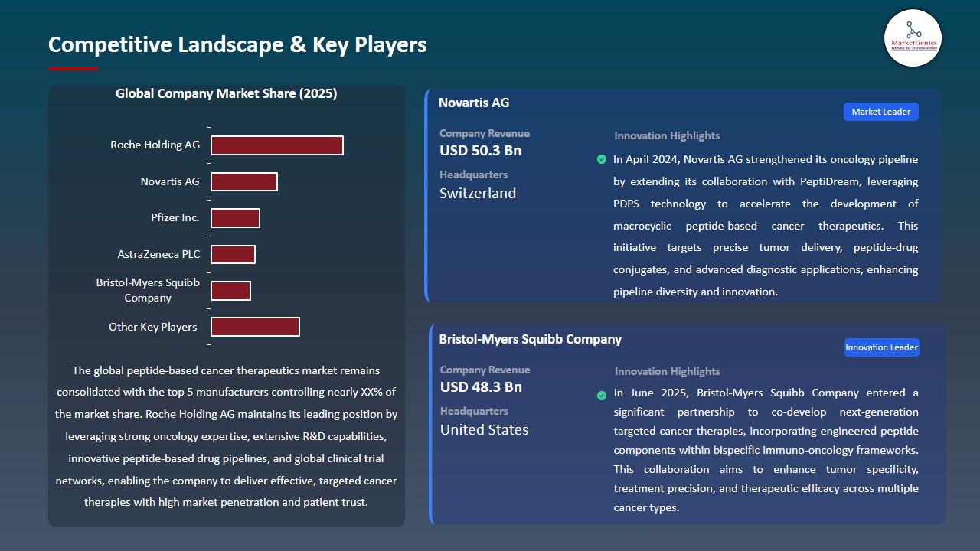Click the MarketGenics logo
The width and height of the screenshot is (980, 551).
tap(913, 37)
